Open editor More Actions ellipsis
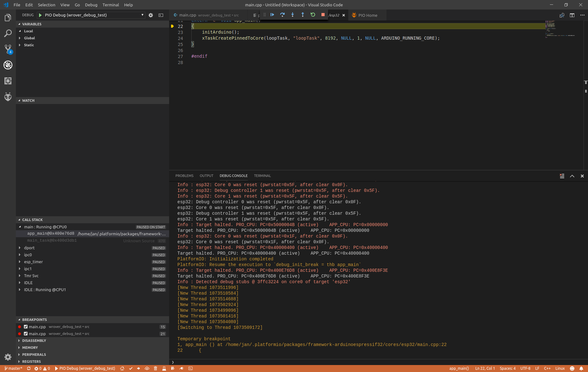 pos(582,15)
